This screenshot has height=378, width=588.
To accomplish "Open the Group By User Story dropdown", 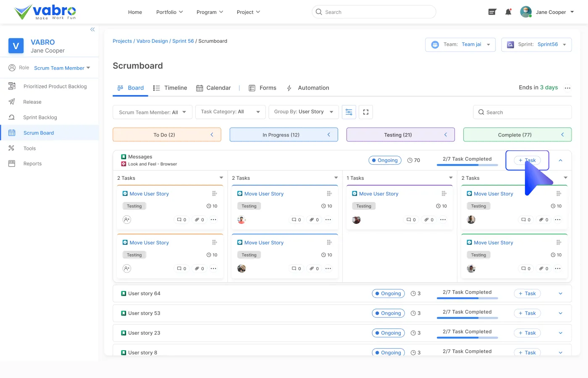I will [303, 112].
